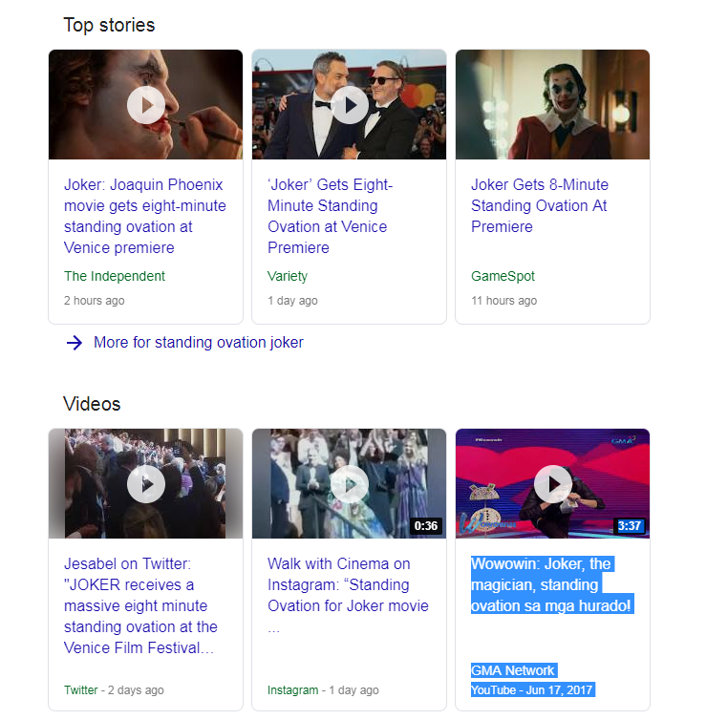Open the Jesabel on Twitter video title
This screenshot has height=720, width=728.
click(x=140, y=605)
